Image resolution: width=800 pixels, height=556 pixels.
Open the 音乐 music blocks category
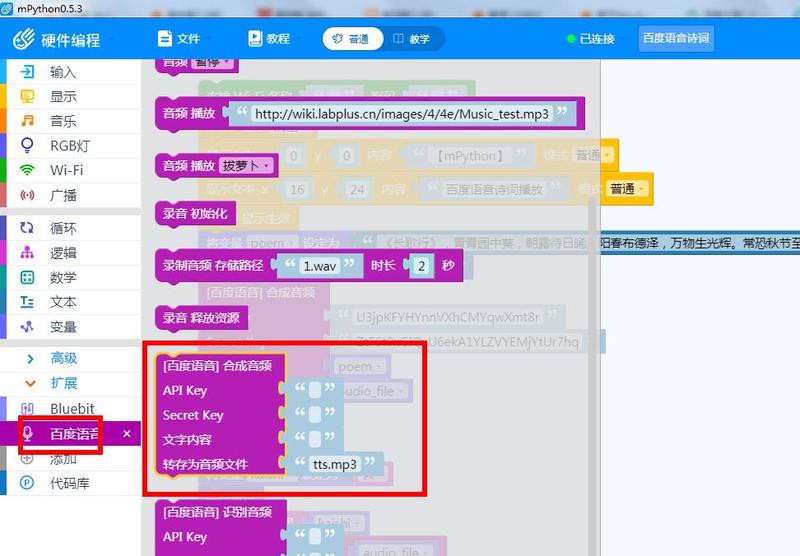pos(28,121)
